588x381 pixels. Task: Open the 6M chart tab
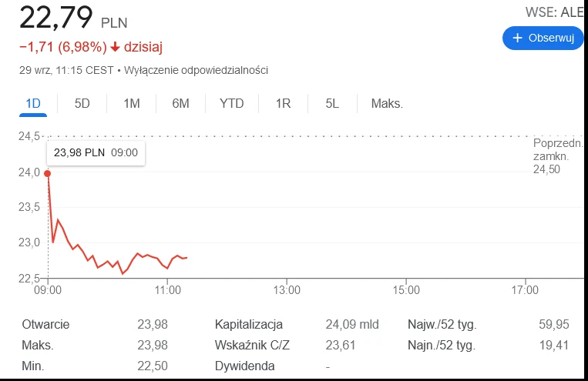180,103
